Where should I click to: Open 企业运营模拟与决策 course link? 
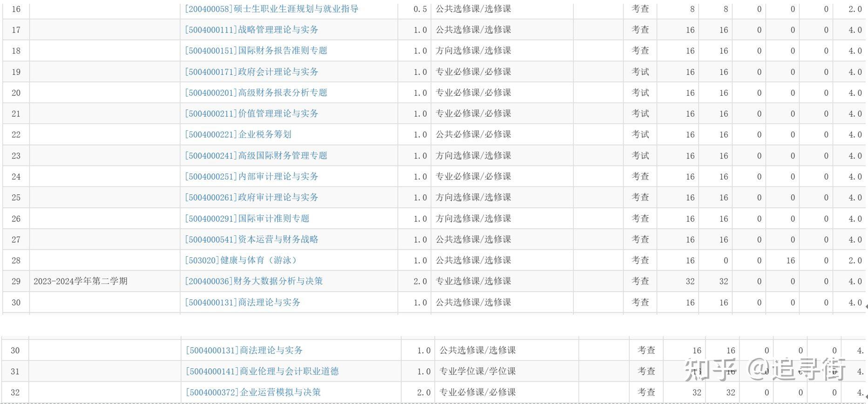point(253,392)
